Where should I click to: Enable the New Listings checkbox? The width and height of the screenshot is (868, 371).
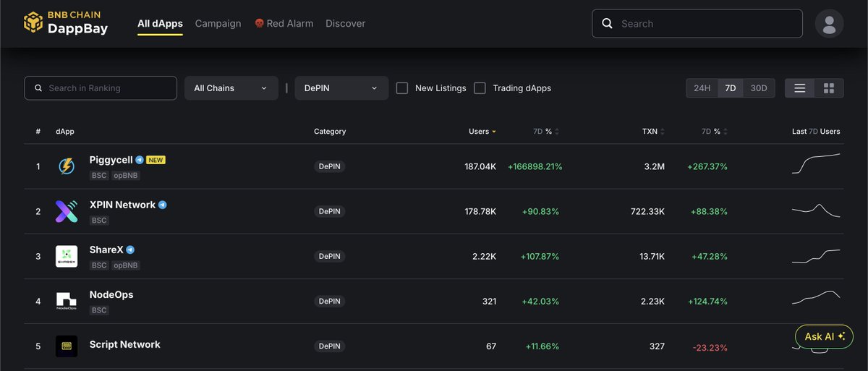tap(402, 88)
